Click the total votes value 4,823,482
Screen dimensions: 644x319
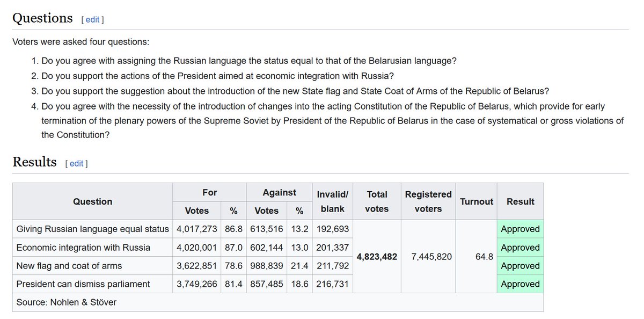pyautogui.click(x=377, y=257)
